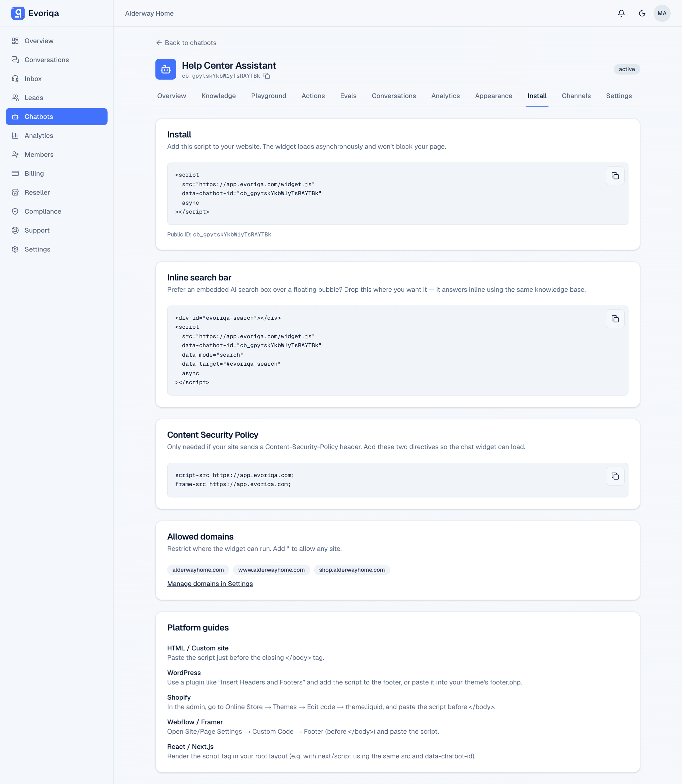The width and height of the screenshot is (682, 784).
Task: Click the Billing card icon
Action: pyautogui.click(x=15, y=174)
